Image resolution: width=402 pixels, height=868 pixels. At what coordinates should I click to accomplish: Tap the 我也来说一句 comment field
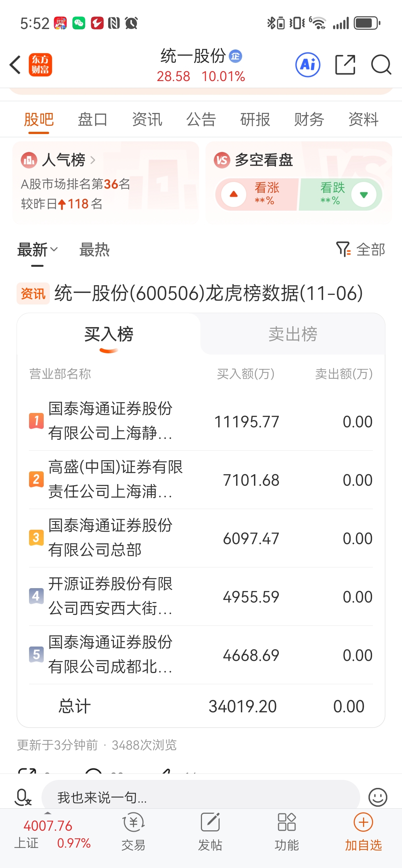(x=200, y=797)
